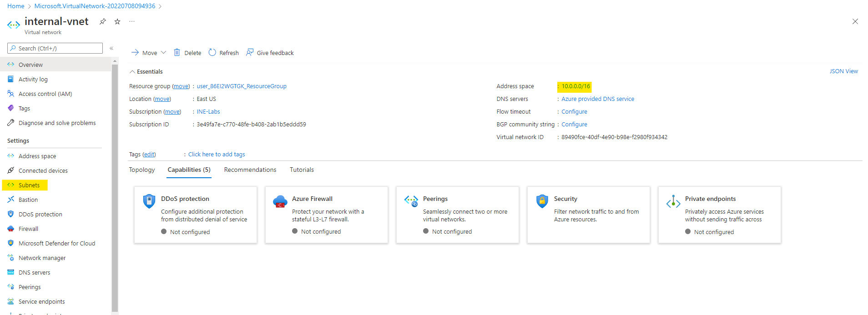Open the DDoS protection capability card

coord(195,215)
